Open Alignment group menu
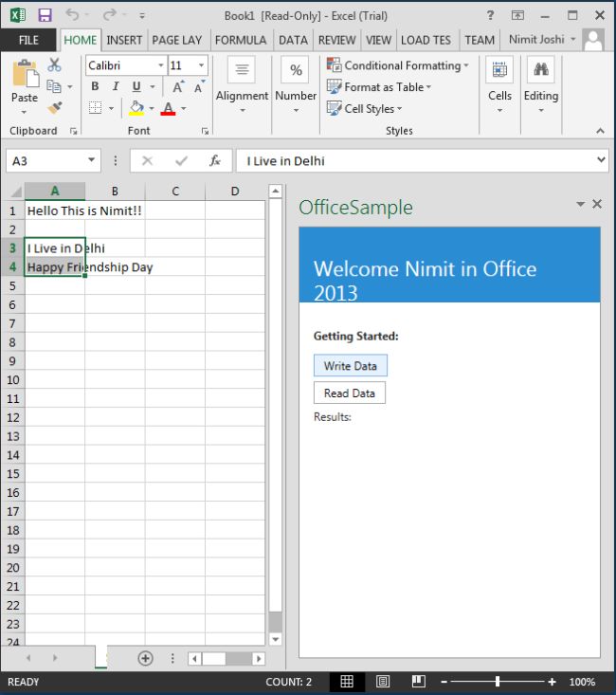This screenshot has width=616, height=695. click(242, 85)
